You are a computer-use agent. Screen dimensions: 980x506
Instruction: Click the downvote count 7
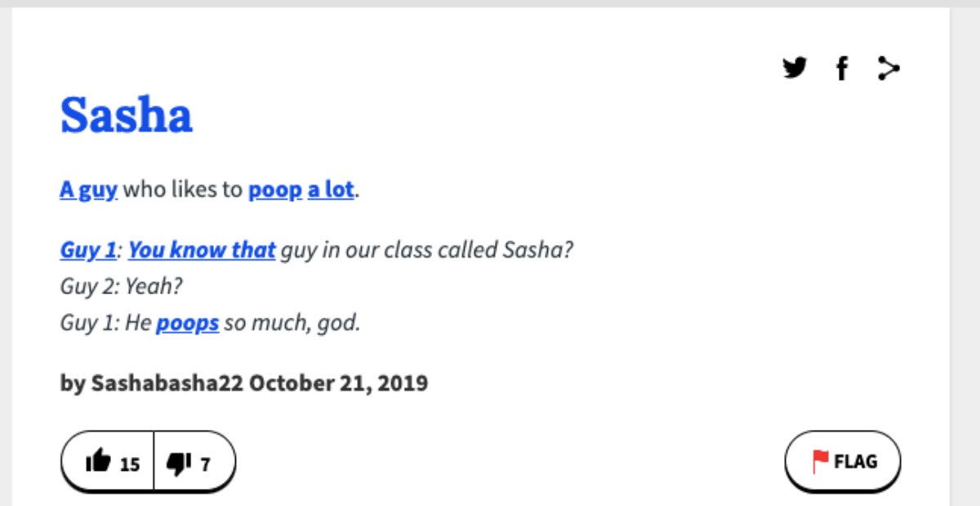pos(205,464)
